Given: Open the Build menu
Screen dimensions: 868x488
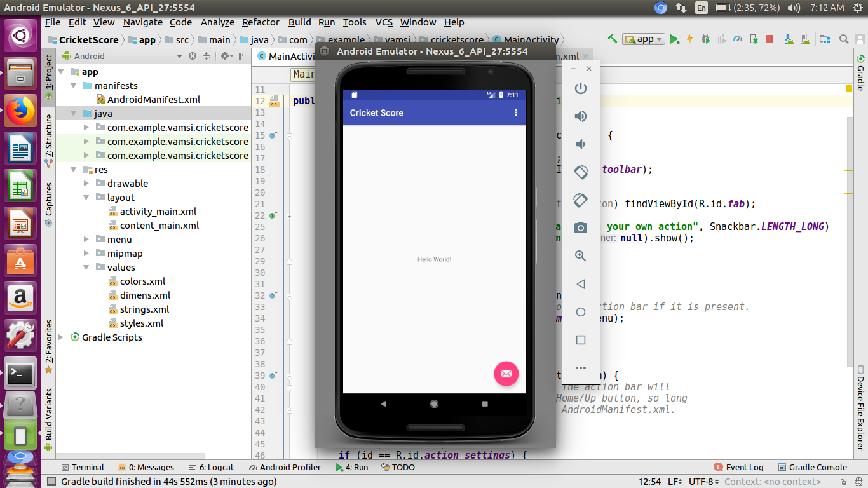Looking at the screenshot, I should pyautogui.click(x=300, y=22).
